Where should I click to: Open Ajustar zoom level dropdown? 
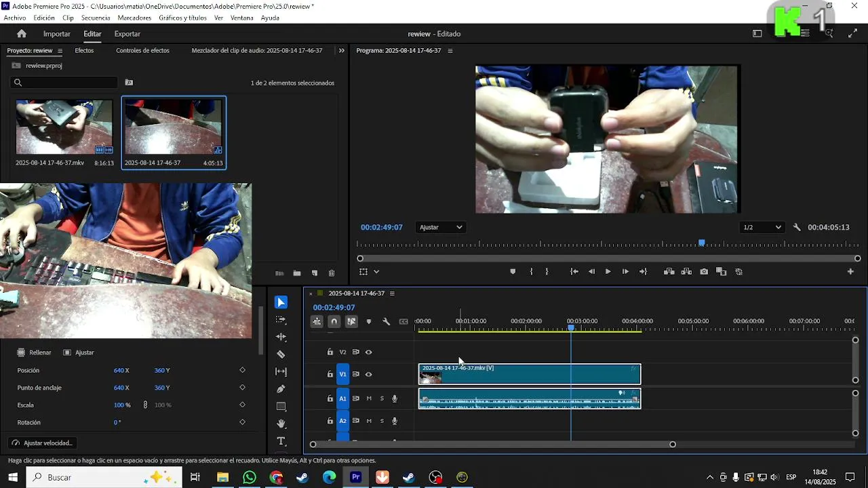click(441, 228)
